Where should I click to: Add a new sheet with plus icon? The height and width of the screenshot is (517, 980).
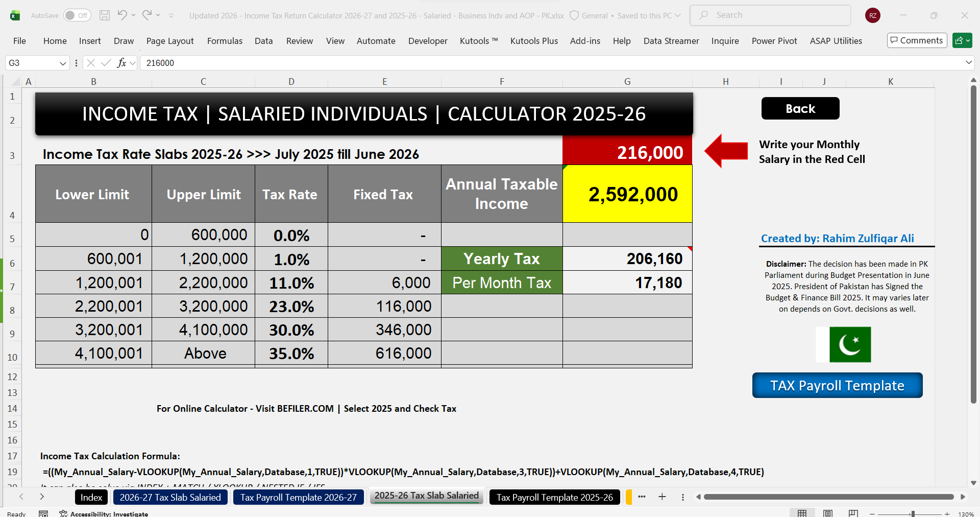[662, 497]
